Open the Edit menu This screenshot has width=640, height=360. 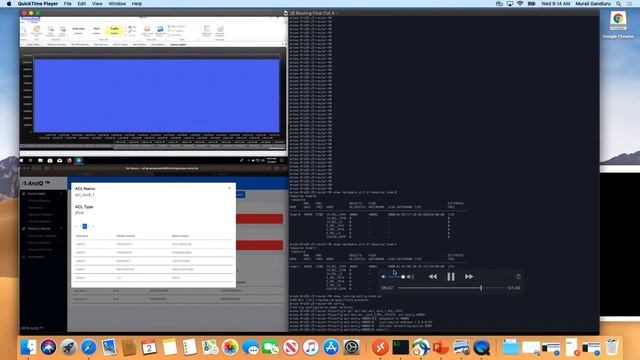(82, 4)
